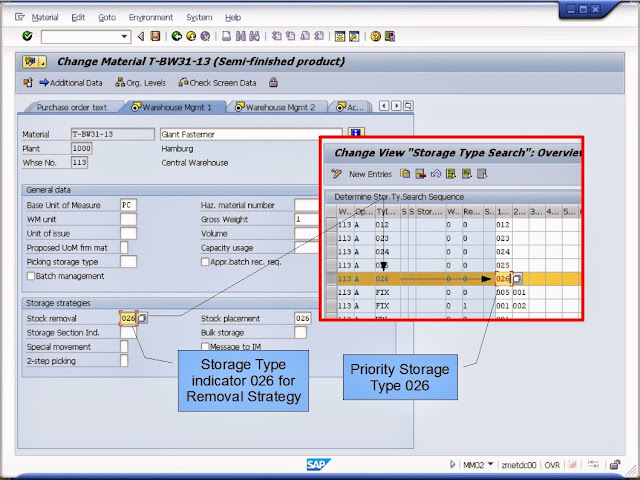Click the pencil Change/Display icon in Storage Type Search
640x480 pixels.
click(337, 174)
